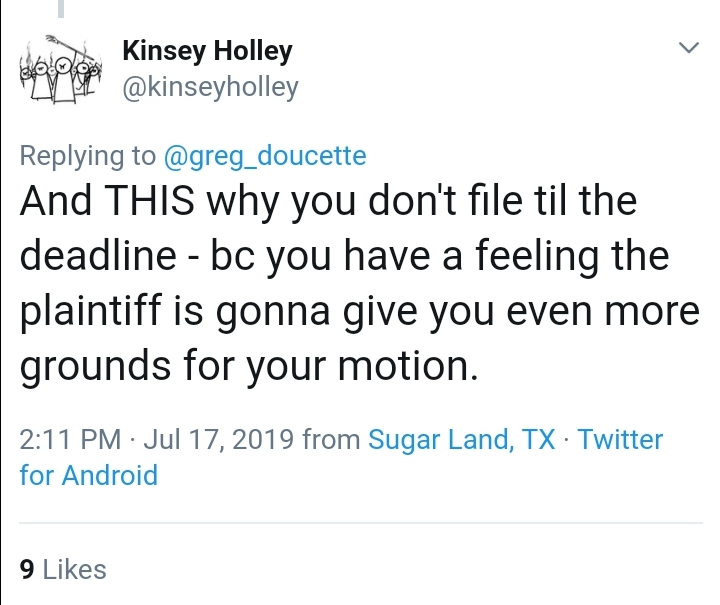Open the 'Twitter' source link text
720x605 pixels.
pos(620,439)
